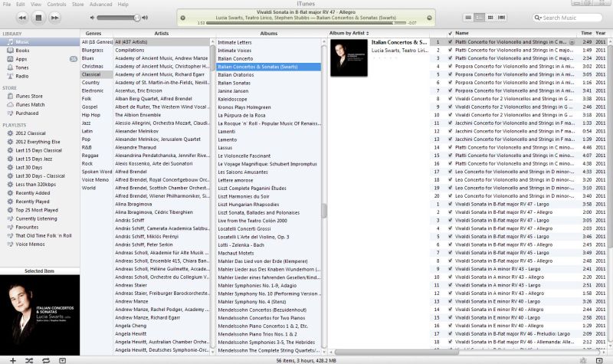Switch to album list view

click(479, 18)
